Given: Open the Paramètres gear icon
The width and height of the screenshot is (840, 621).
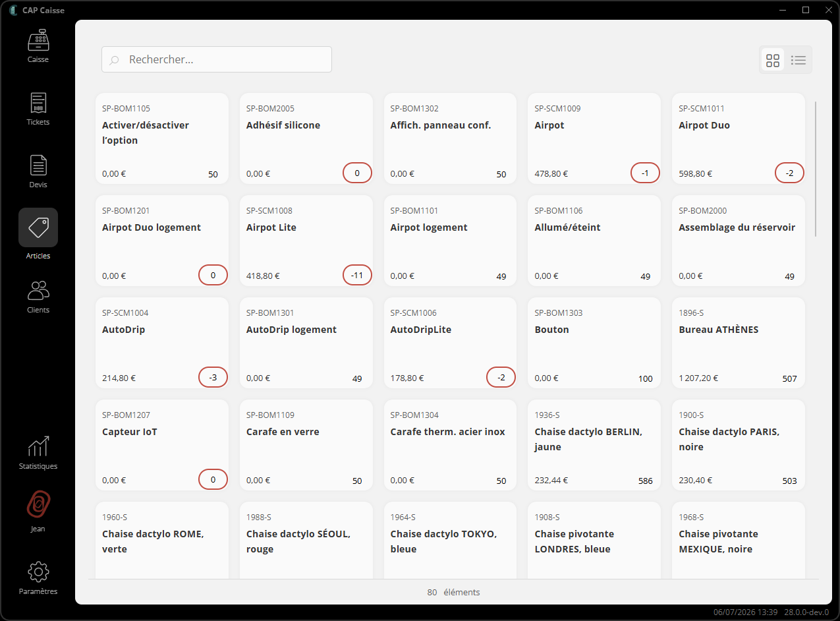Looking at the screenshot, I should [38, 572].
